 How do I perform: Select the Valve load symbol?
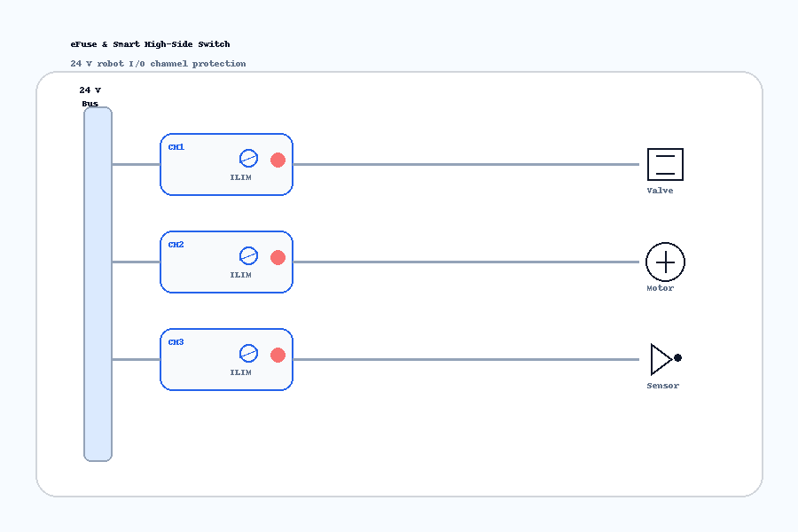coord(665,164)
